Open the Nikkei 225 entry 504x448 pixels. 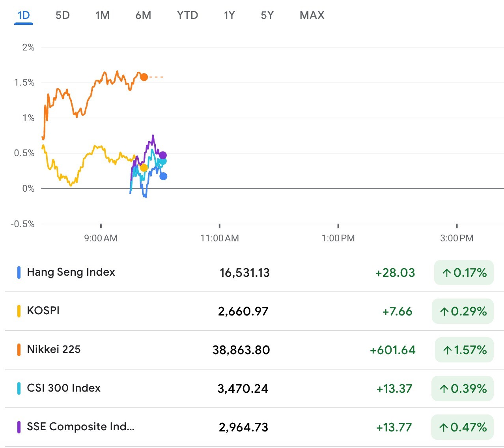point(254,350)
